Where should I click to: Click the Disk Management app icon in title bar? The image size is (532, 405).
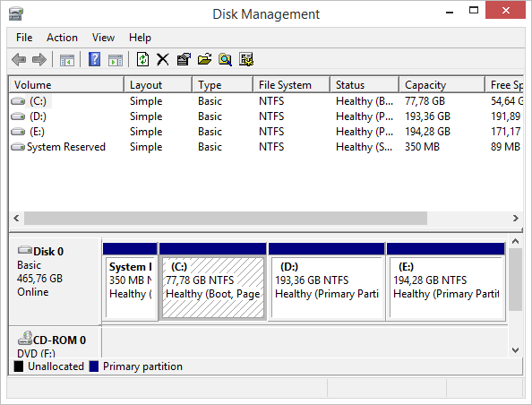[16, 14]
